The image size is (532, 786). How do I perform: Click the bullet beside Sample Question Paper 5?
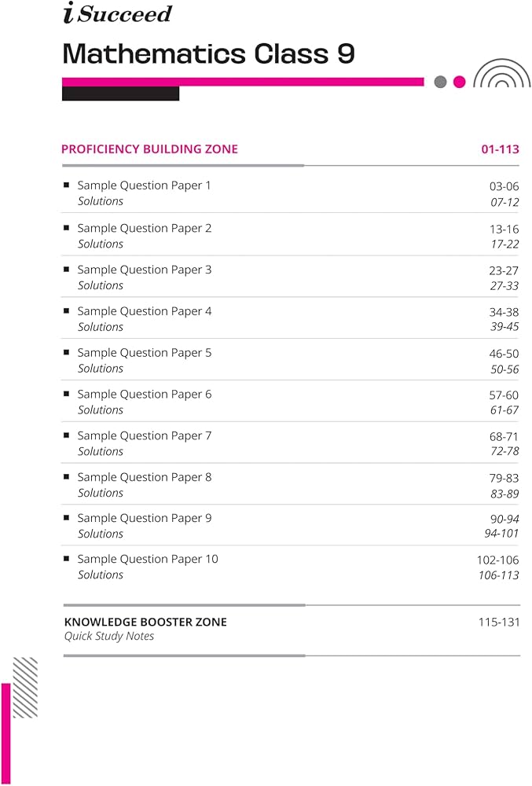tap(67, 352)
